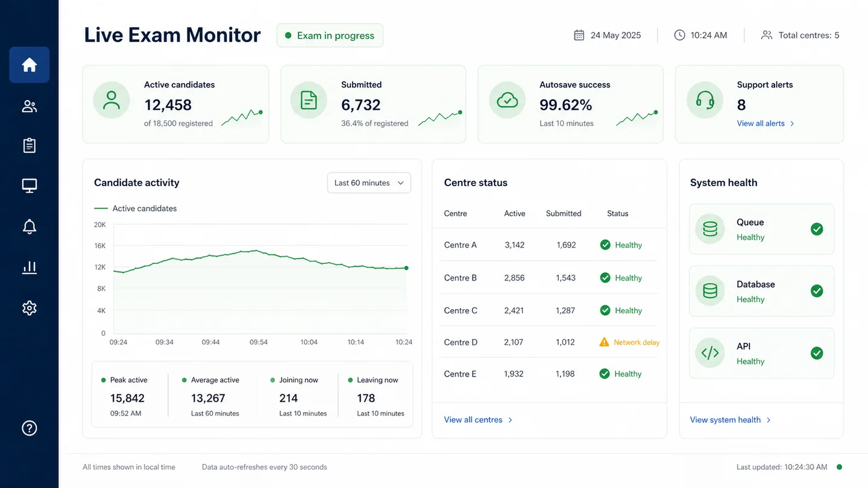
Task: Click the Database cylinder icon
Action: 710,291
